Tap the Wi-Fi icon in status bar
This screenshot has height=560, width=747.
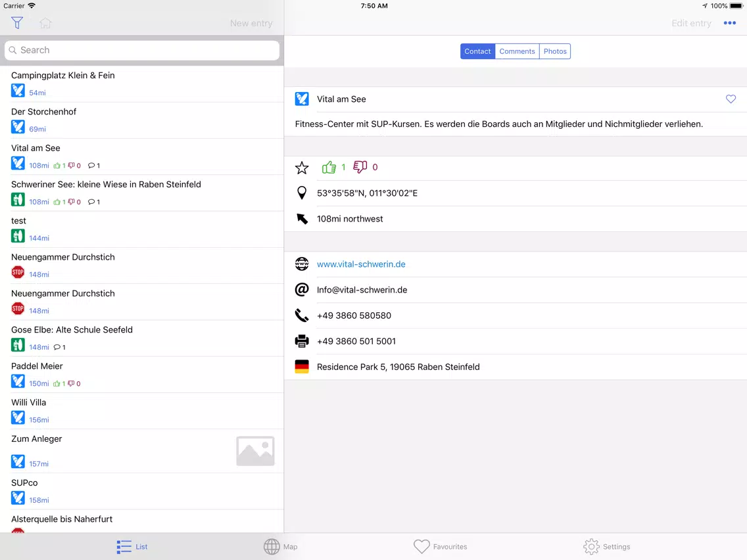[x=32, y=6]
